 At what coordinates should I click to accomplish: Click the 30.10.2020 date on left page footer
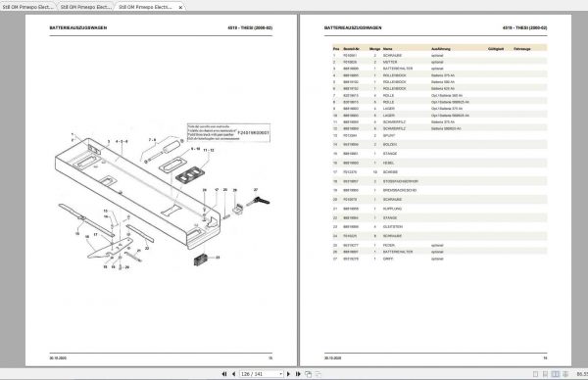tap(58, 357)
